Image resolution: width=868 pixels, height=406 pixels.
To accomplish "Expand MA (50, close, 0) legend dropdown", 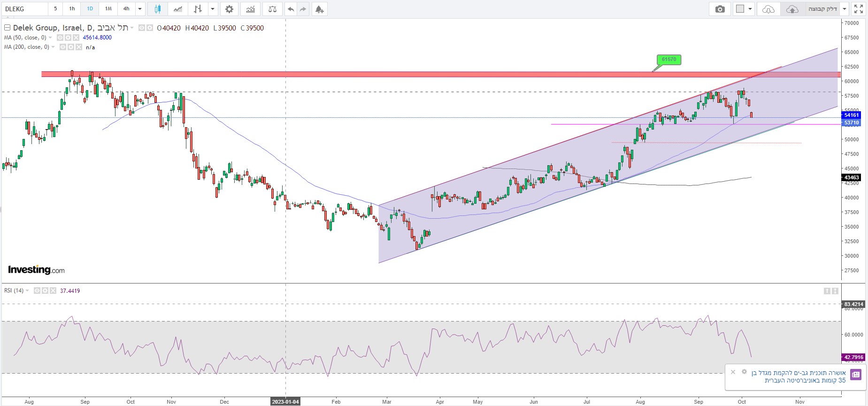I will click(x=51, y=38).
